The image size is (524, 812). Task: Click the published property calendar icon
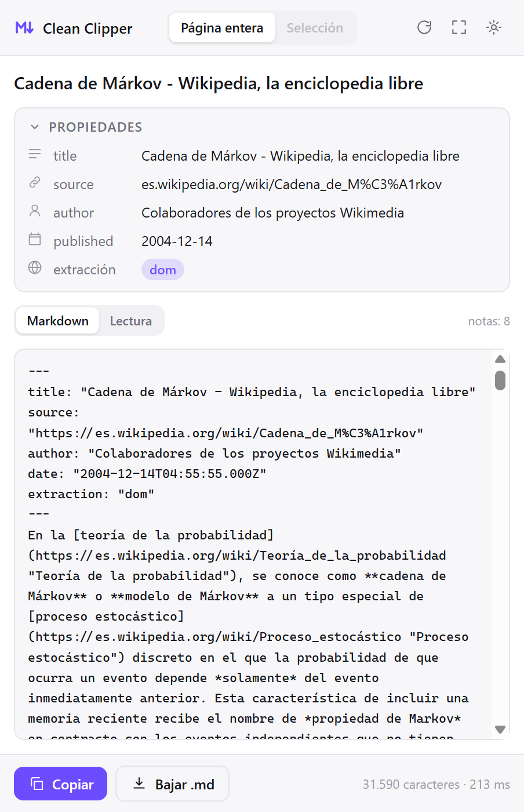(35, 239)
